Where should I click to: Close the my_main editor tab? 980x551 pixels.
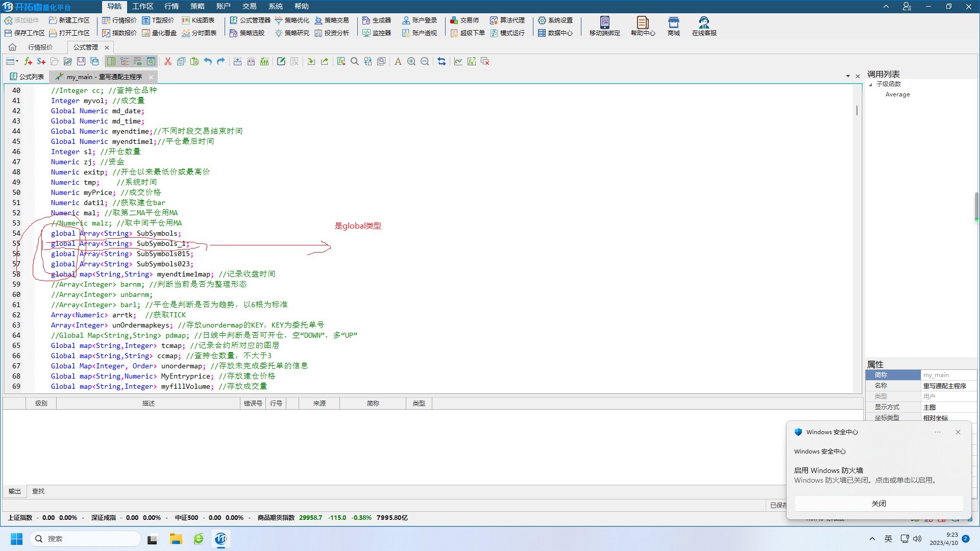coord(151,77)
